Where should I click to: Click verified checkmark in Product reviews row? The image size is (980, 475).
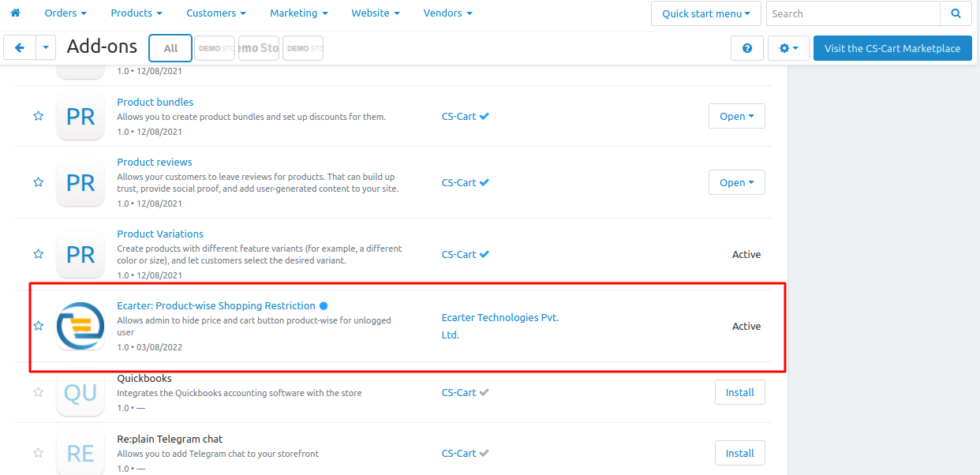(x=484, y=182)
